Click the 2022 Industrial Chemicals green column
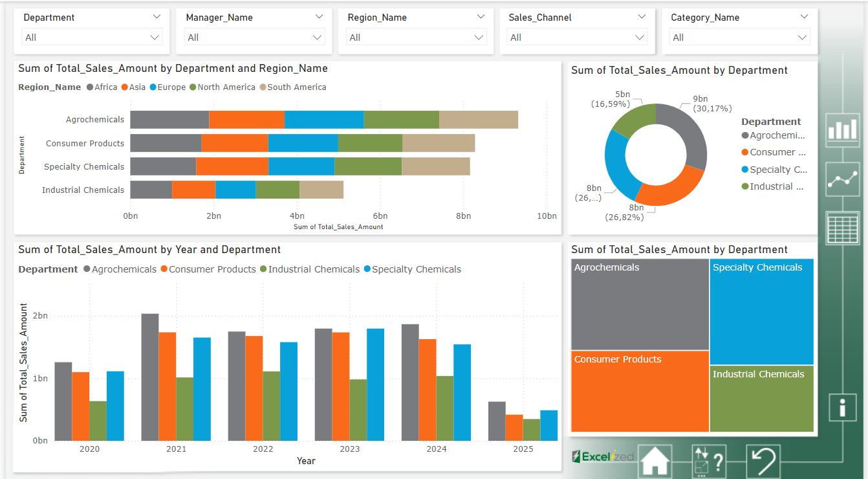 [x=271, y=406]
